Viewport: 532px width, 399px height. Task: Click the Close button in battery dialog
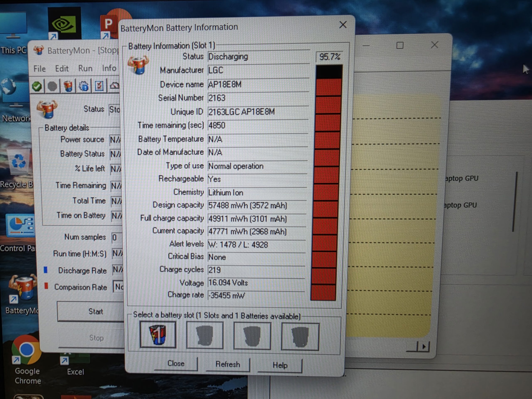[x=176, y=363]
